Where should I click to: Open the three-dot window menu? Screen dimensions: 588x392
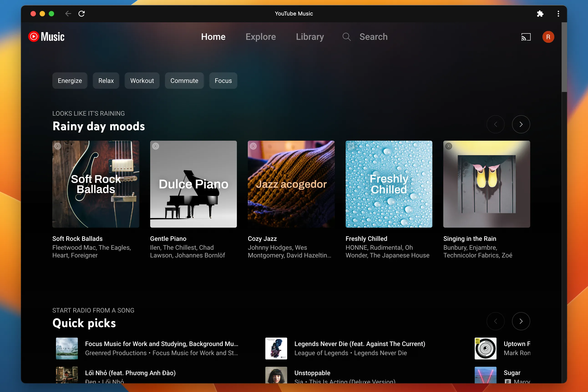click(558, 13)
